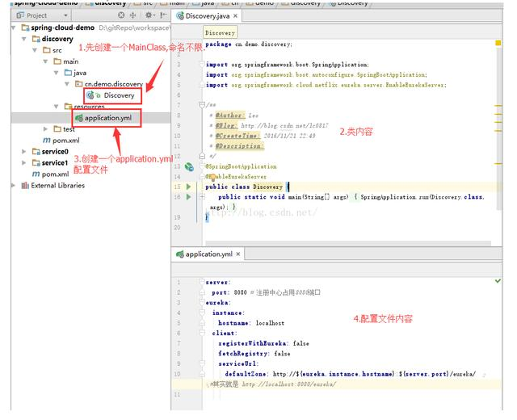Click the yellow lightbulb on line 14
517x420 pixels.
point(212,178)
